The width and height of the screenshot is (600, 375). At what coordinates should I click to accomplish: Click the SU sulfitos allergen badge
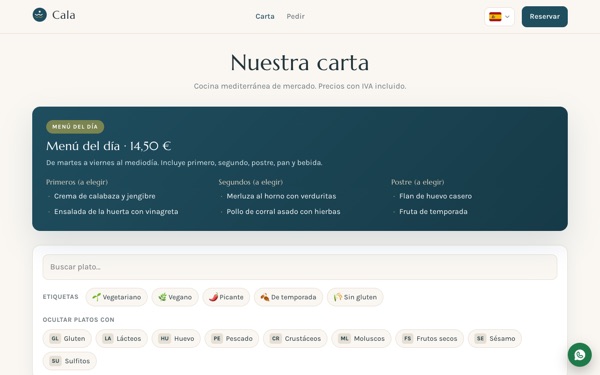[55, 361]
